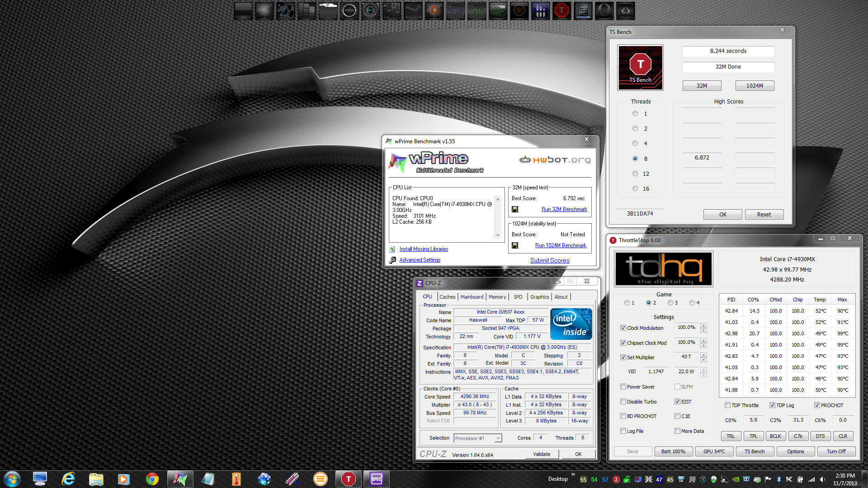
Task: Click wPrime CPU list down arrow
Action: pos(498,235)
